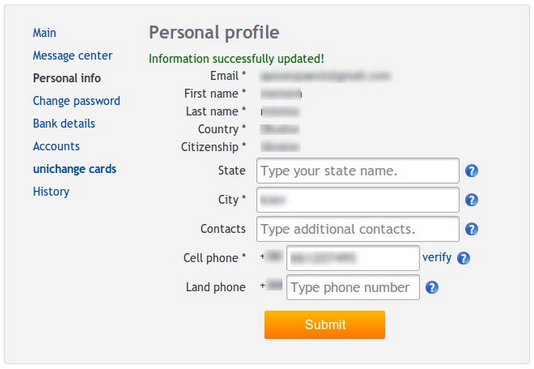The width and height of the screenshot is (534, 369).
Task: Focus the Land phone number field
Action: (353, 287)
